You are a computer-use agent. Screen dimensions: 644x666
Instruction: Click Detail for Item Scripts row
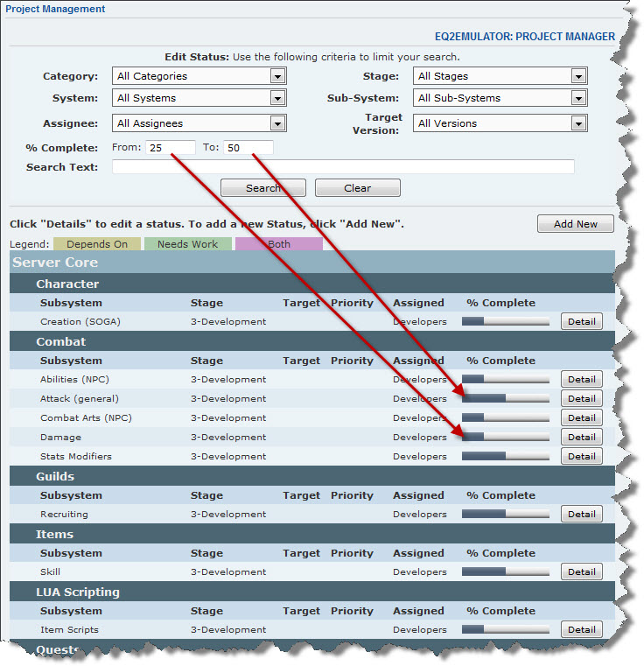tap(581, 630)
